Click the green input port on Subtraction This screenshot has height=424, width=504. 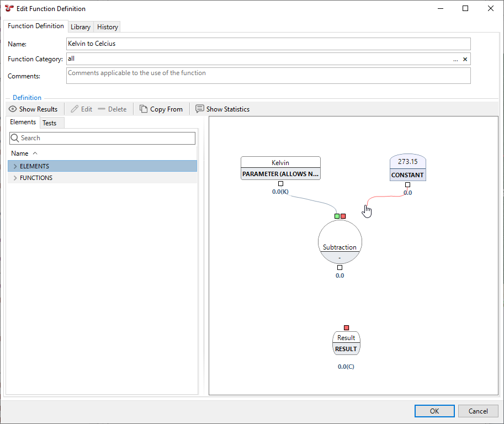pos(337,216)
